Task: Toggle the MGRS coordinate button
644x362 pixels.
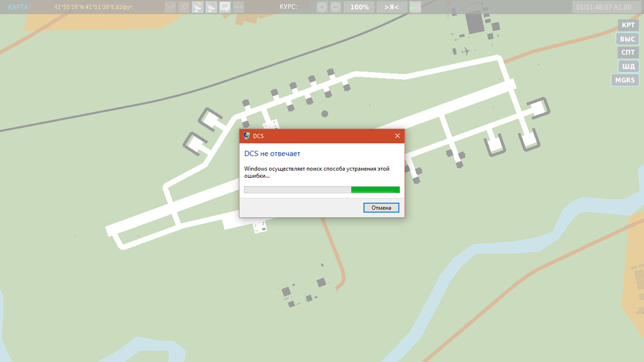Action: 625,80
